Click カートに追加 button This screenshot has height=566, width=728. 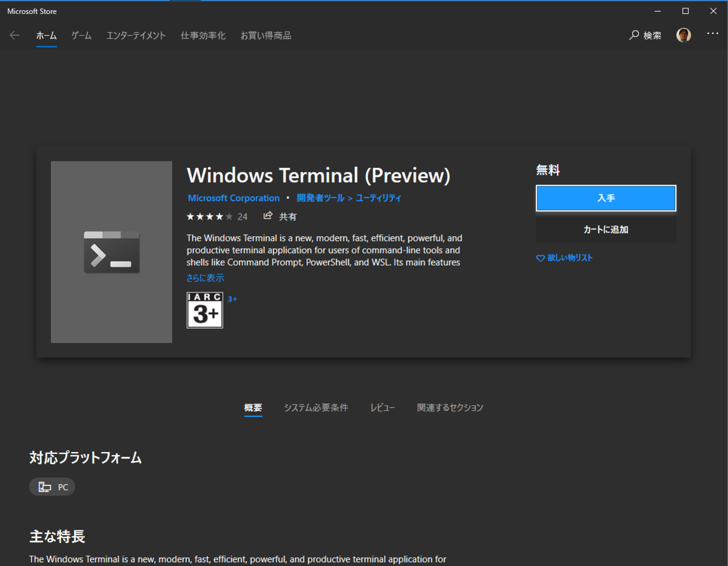[606, 230]
